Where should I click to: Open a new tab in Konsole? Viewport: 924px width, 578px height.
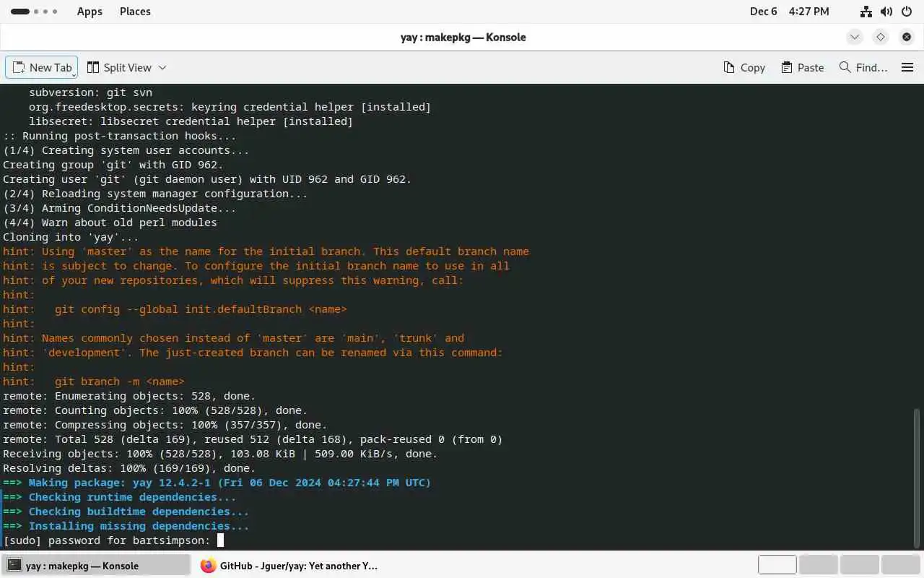[x=41, y=67]
